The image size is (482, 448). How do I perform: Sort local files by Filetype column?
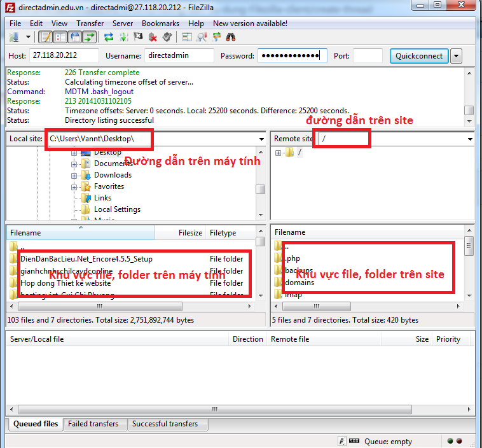tap(231, 233)
